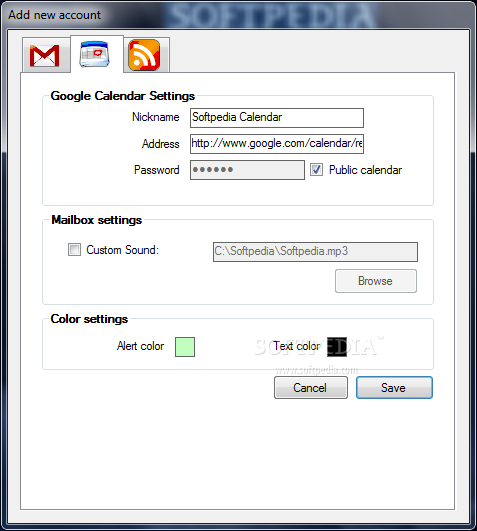477x531 pixels.
Task: Click the Google Calendar Settings heading
Action: [123, 96]
